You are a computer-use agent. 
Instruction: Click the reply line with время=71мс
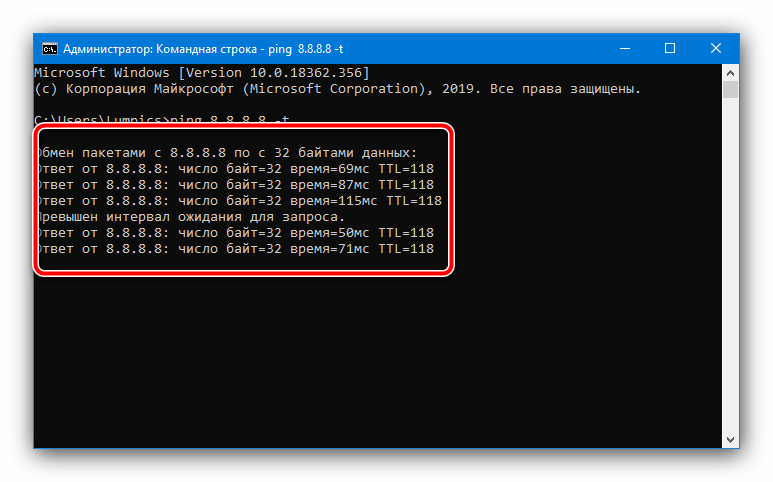[236, 249]
